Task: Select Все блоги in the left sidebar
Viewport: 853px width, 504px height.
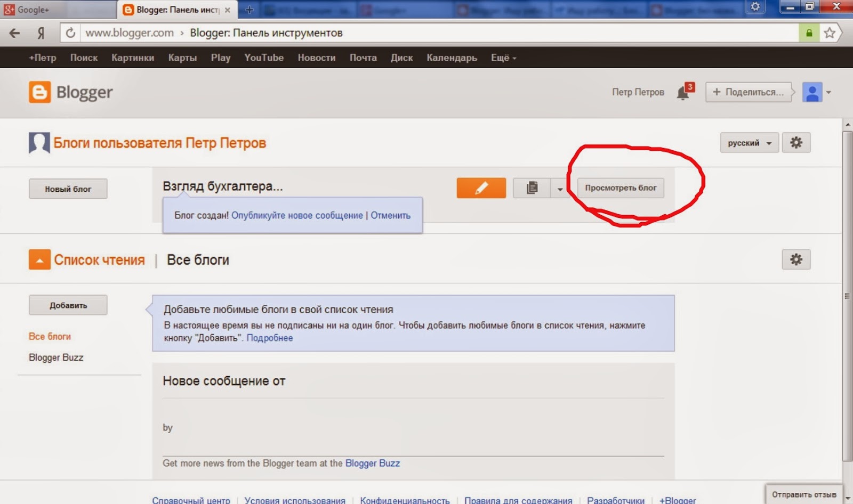Action: 50,336
